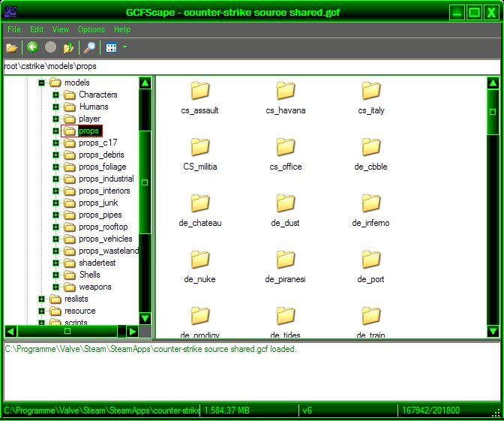Click file list scroll down arrow
This screenshot has height=421, width=504.
click(493, 331)
